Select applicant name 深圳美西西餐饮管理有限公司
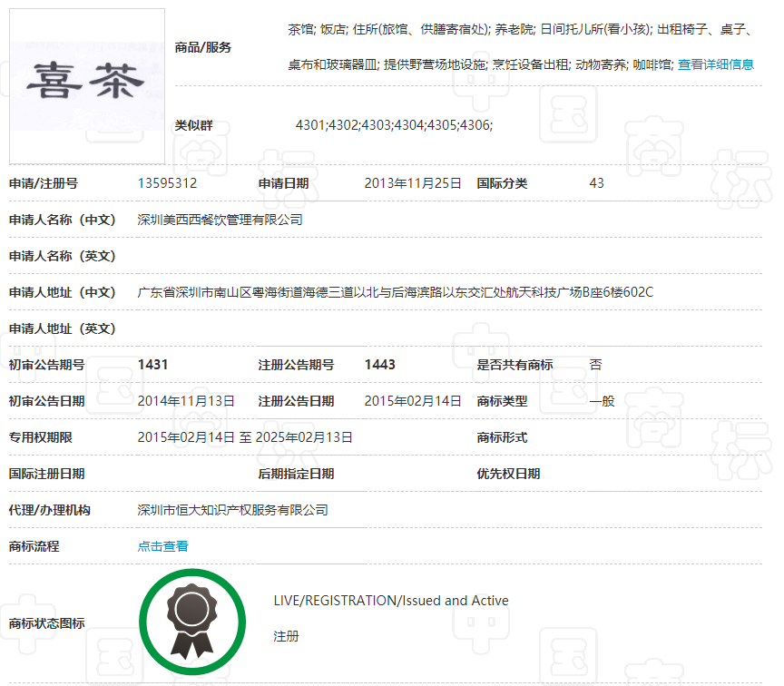The image size is (784, 686). 220,220
